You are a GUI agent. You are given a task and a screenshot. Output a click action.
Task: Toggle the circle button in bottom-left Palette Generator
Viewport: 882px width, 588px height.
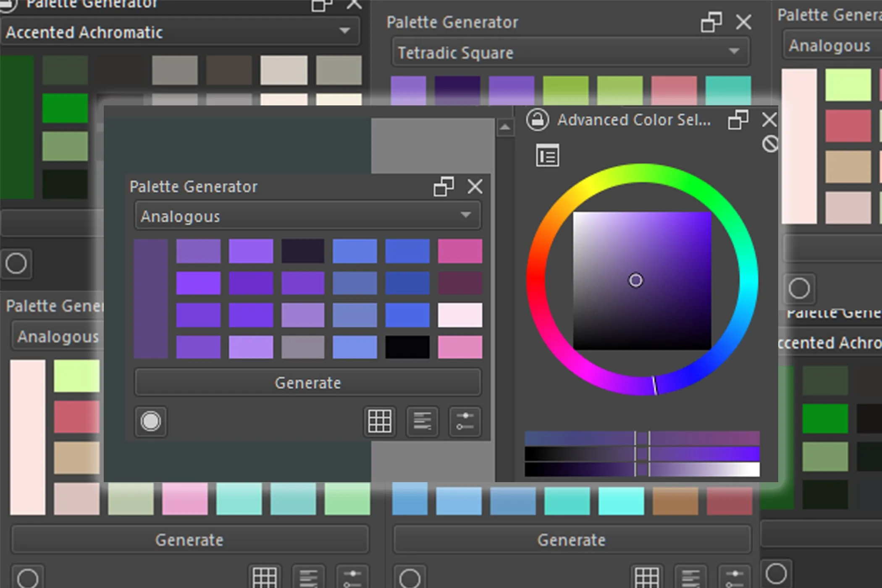[28, 578]
